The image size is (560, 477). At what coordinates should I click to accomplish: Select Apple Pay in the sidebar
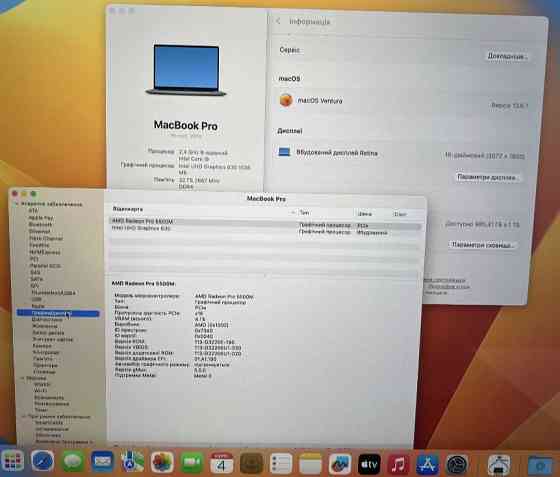tap(41, 217)
